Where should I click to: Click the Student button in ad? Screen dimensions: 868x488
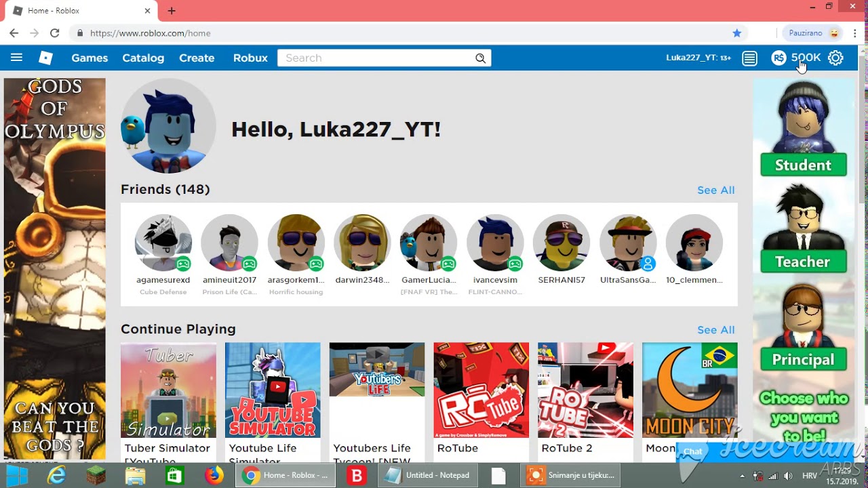pyautogui.click(x=803, y=165)
